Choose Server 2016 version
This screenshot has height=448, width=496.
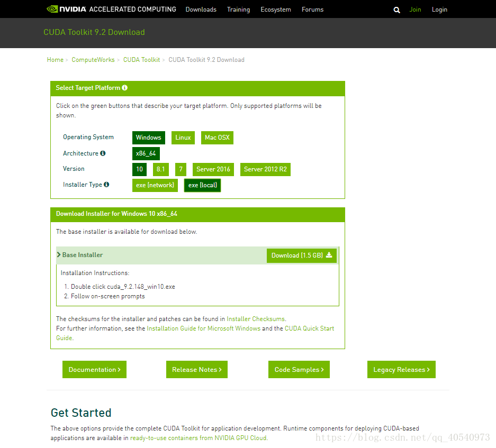[x=213, y=169]
